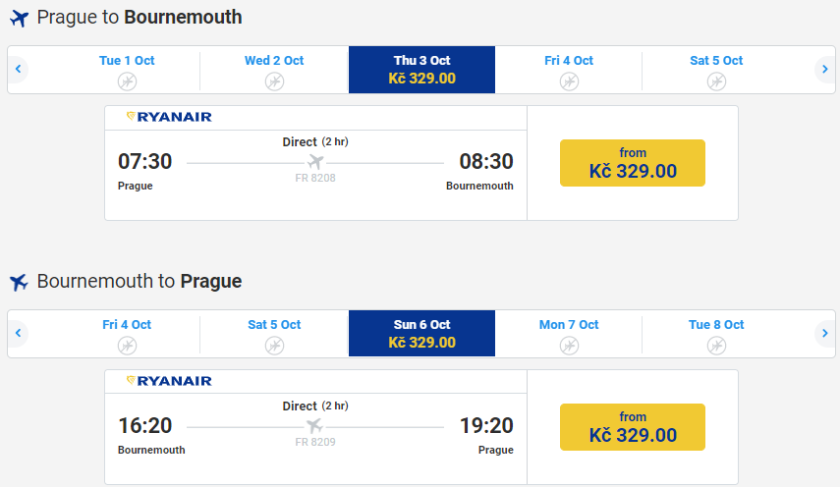
Task: Choose return fare from Kč 329.00 button
Action: 632,427
